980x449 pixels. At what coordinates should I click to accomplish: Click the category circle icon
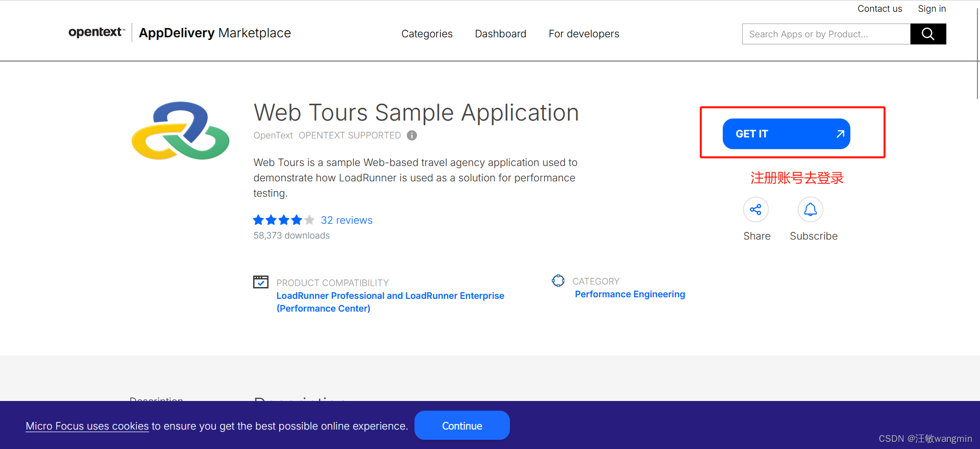pos(558,280)
